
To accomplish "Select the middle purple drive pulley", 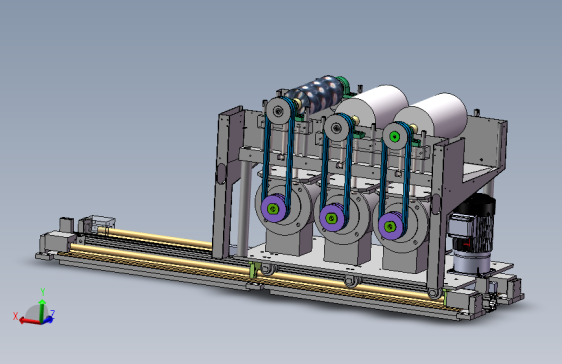I will click(332, 217).
